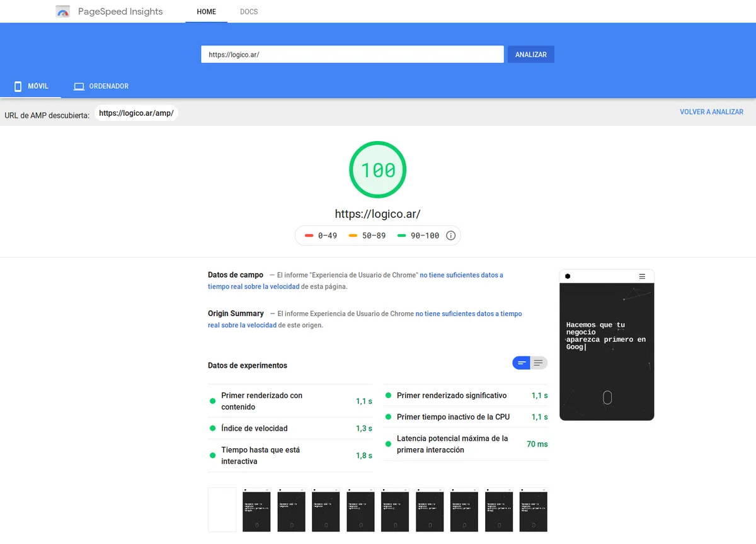Click the 70 ms latency value
This screenshot has height=544, width=756.
pyautogui.click(x=537, y=444)
